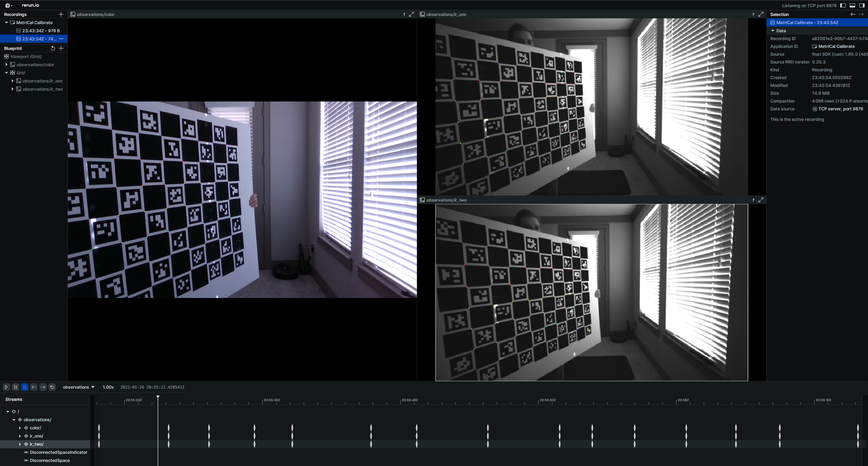Toggle the bottom time panel
868x466 pixels.
[852, 5]
